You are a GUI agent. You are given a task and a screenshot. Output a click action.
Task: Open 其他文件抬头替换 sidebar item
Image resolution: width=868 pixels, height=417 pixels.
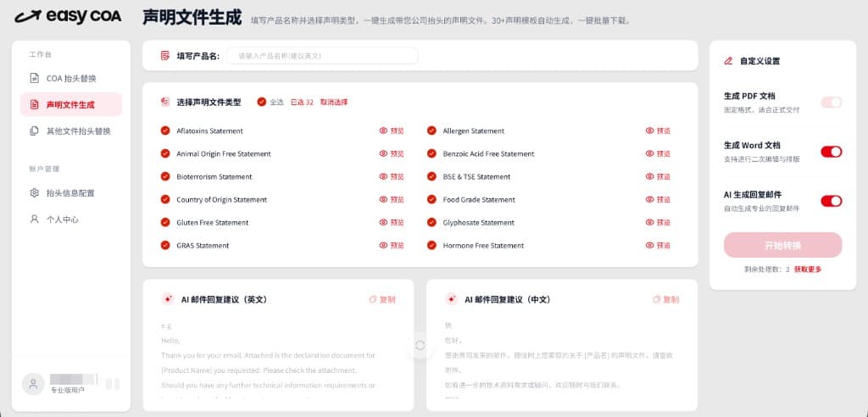pos(71,131)
